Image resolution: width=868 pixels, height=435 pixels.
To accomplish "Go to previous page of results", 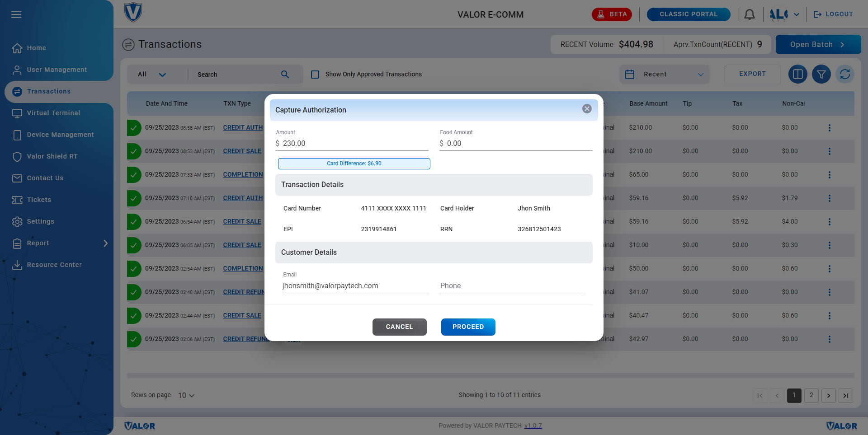I will tap(777, 396).
